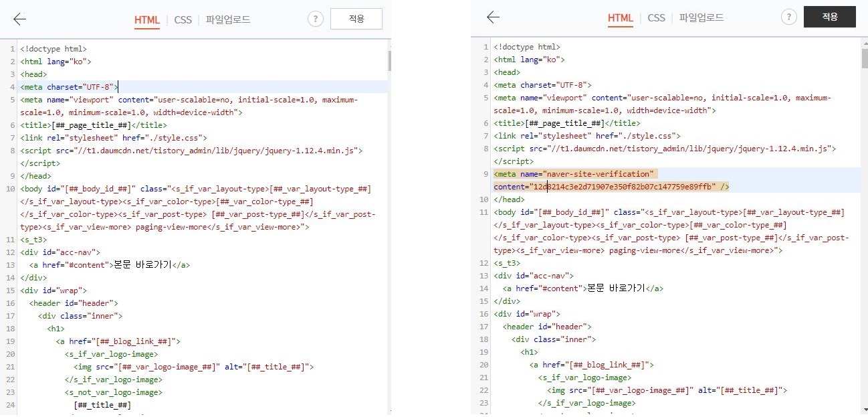Click line number 9 in the right editor gutter
The height and width of the screenshot is (417, 868).
click(486, 174)
